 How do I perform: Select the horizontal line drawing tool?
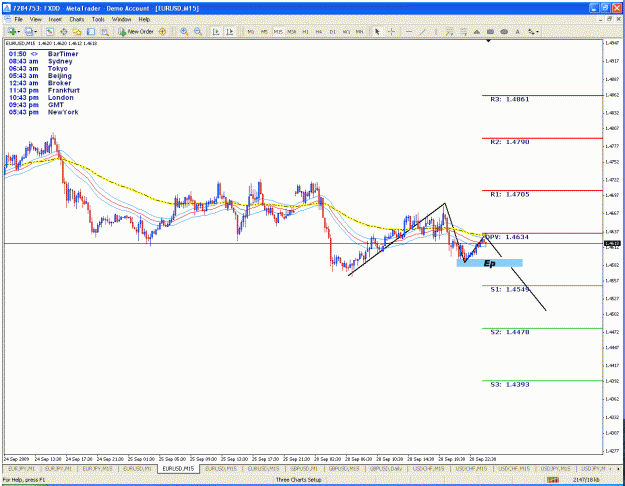409,31
